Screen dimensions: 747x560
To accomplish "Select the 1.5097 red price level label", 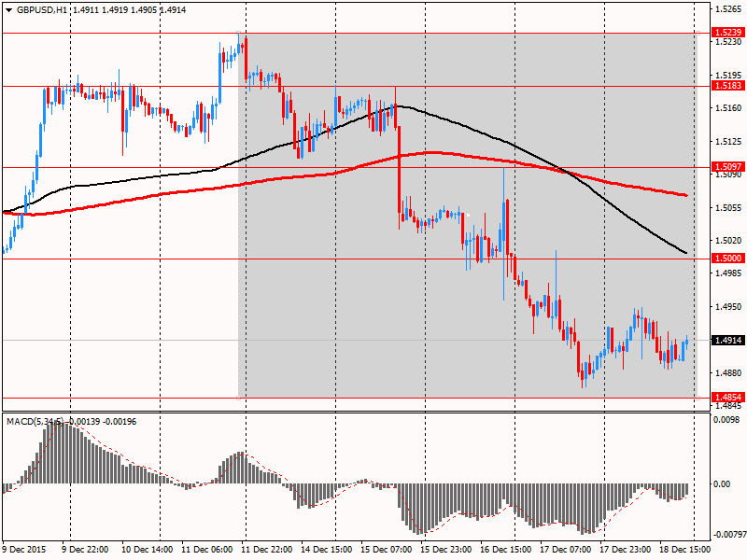I will point(728,167).
